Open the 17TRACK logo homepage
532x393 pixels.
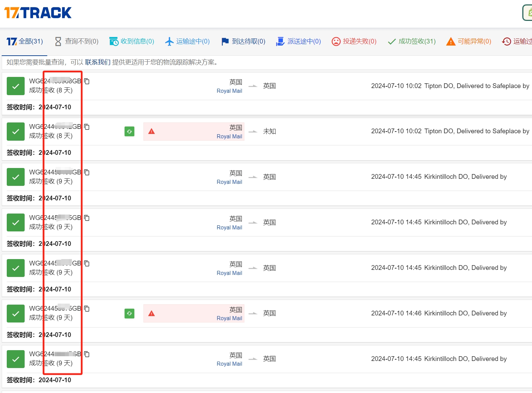coord(38,13)
